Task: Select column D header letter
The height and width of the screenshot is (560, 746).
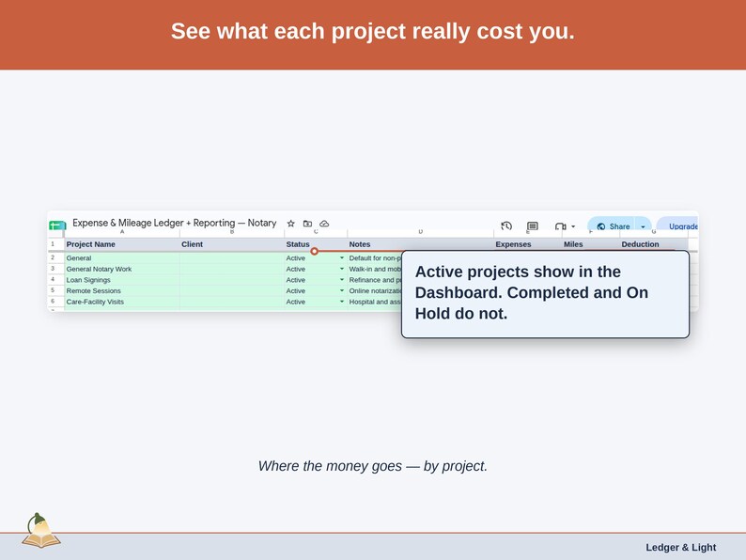Action: [x=420, y=232]
